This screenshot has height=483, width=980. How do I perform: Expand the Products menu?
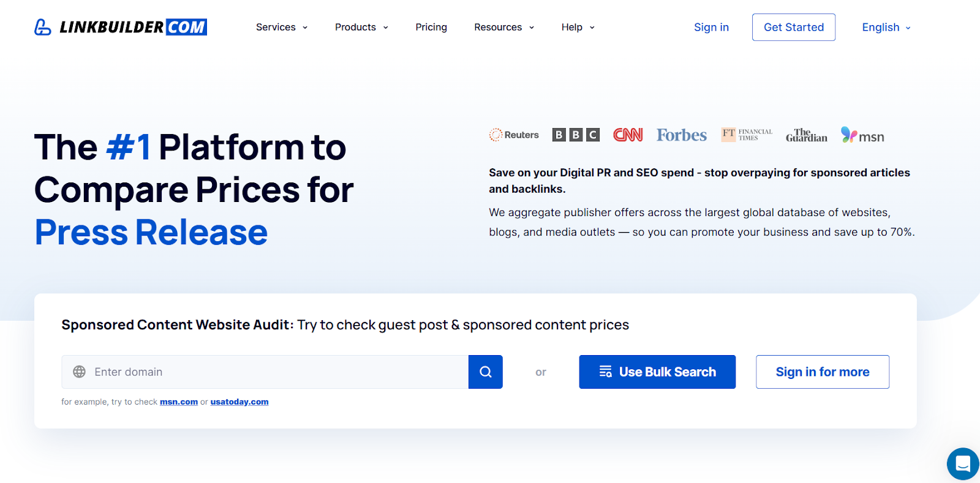361,27
